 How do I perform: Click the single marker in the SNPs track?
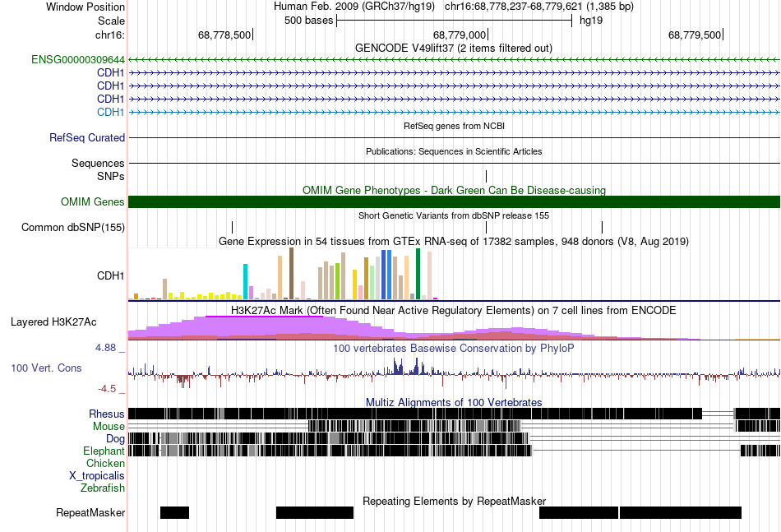(x=486, y=176)
